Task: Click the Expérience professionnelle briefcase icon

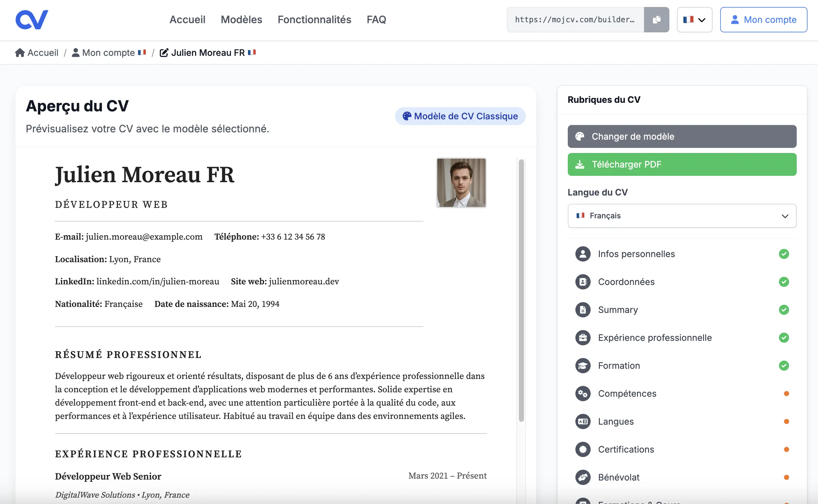Action: click(x=582, y=337)
